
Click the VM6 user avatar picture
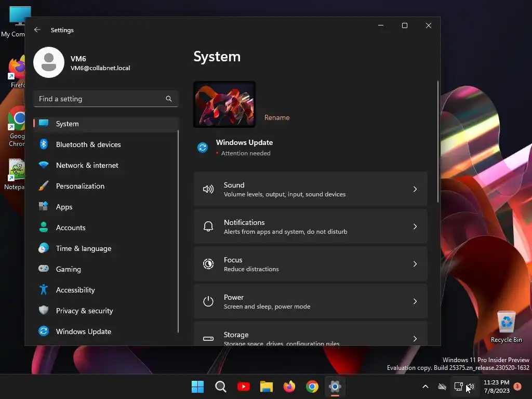(x=49, y=62)
